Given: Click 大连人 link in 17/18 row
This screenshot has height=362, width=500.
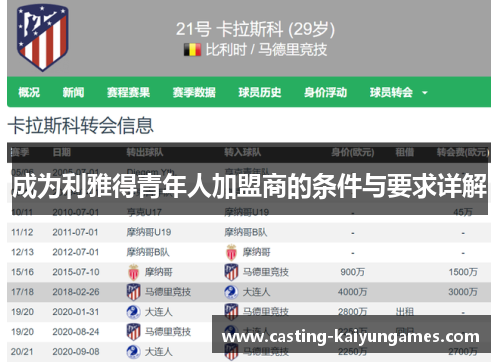Looking at the screenshot, I should click(x=256, y=292).
